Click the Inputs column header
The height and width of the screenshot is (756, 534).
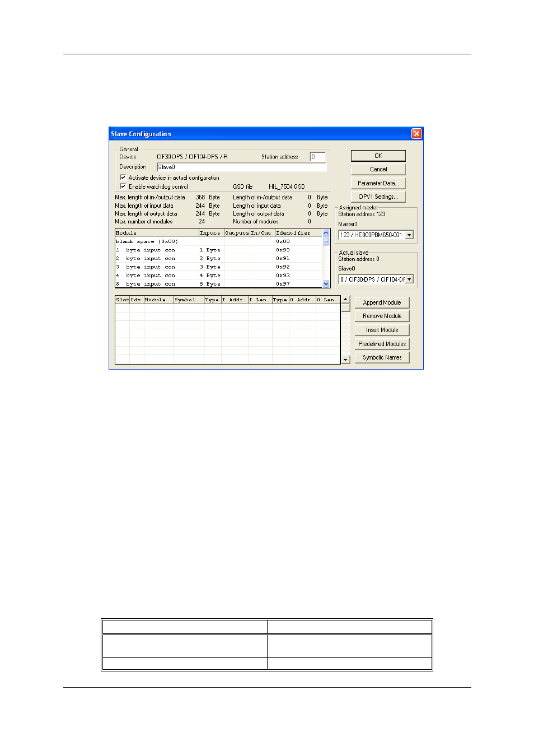click(212, 233)
